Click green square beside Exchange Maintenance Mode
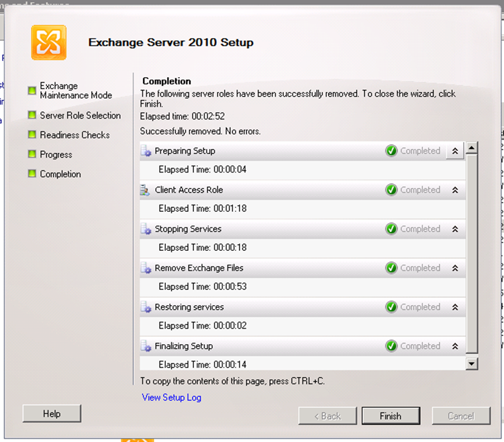 [32, 91]
